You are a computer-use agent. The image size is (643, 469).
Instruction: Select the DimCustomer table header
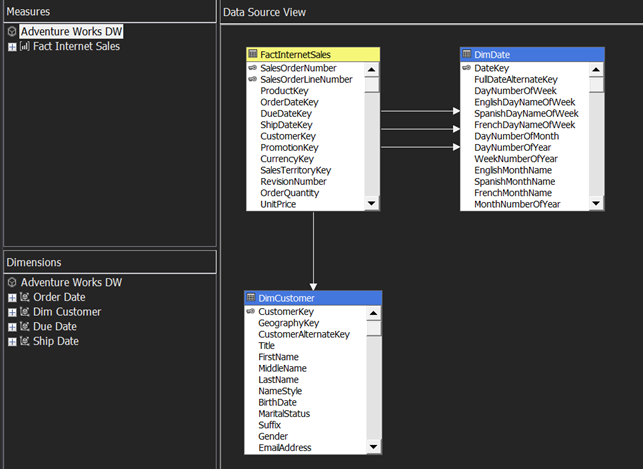click(313, 298)
